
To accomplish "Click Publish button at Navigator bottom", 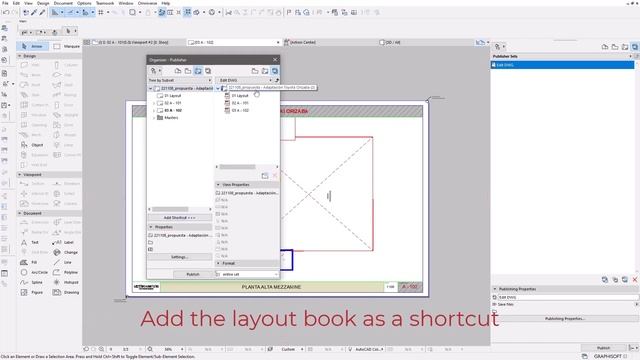I will coord(603,348).
